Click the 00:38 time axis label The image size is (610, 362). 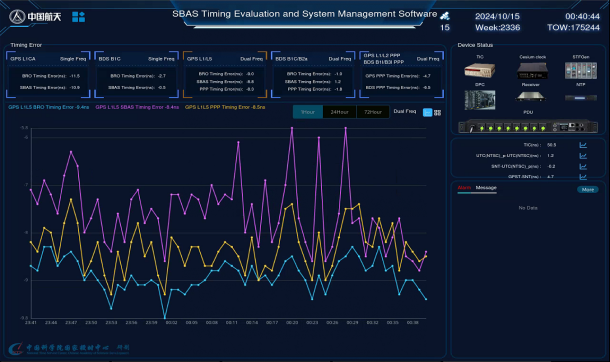413,323
